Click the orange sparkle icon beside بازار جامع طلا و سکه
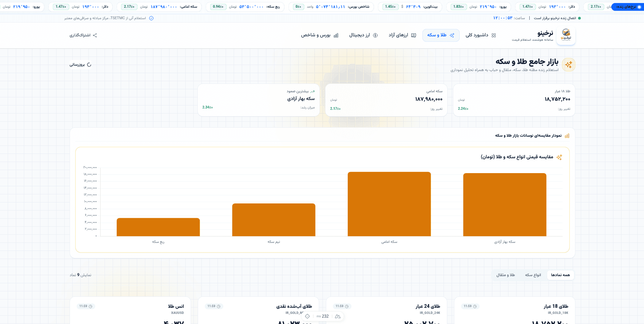The height and width of the screenshot is (324, 644). [569, 65]
